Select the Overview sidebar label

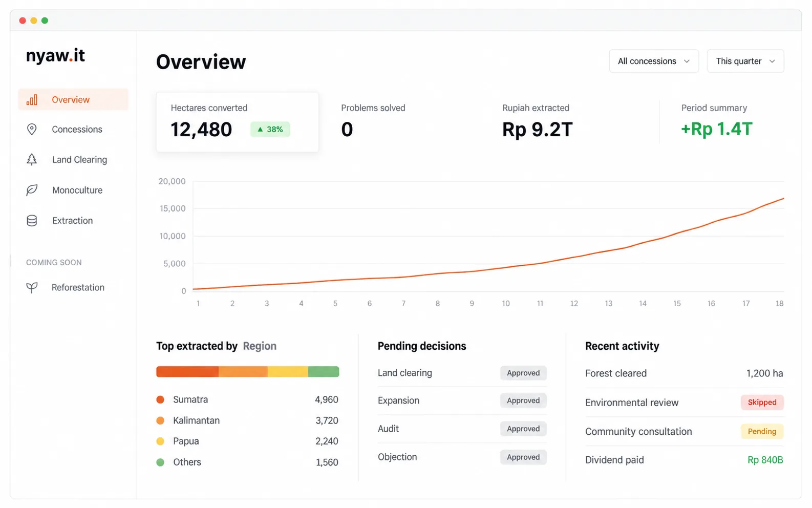point(71,100)
